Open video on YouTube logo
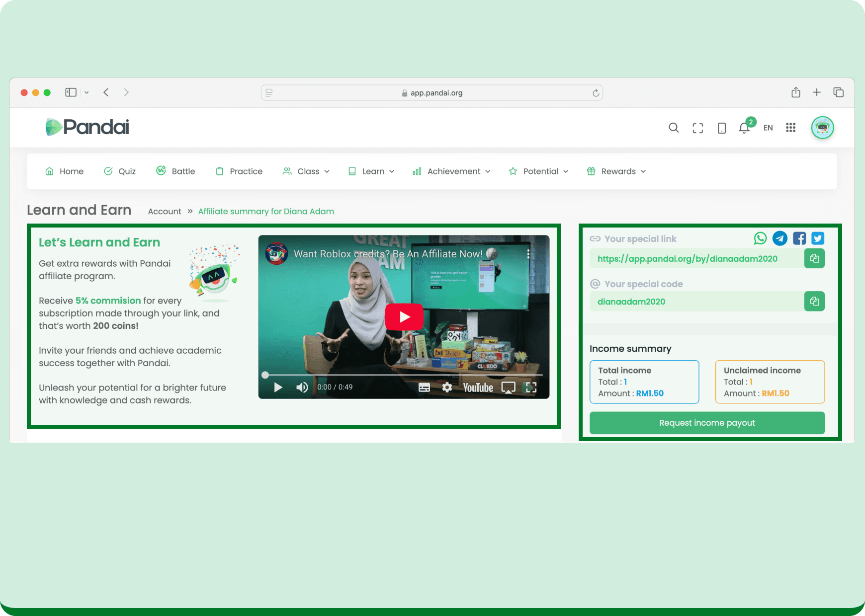Viewport: 865px width, 616px height. pos(478,387)
